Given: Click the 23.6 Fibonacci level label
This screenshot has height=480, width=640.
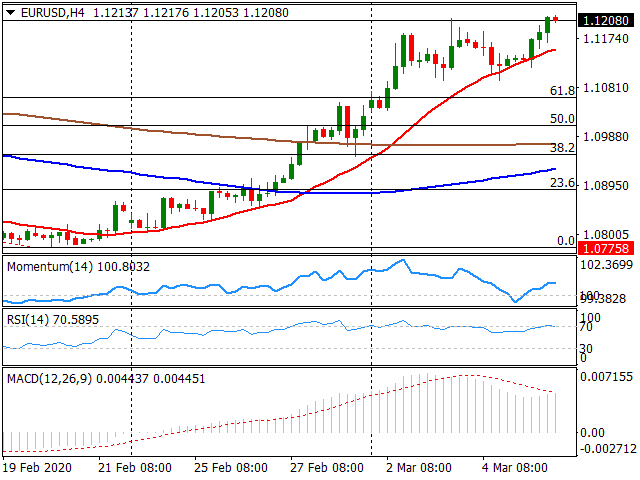Looking at the screenshot, I should [x=562, y=182].
